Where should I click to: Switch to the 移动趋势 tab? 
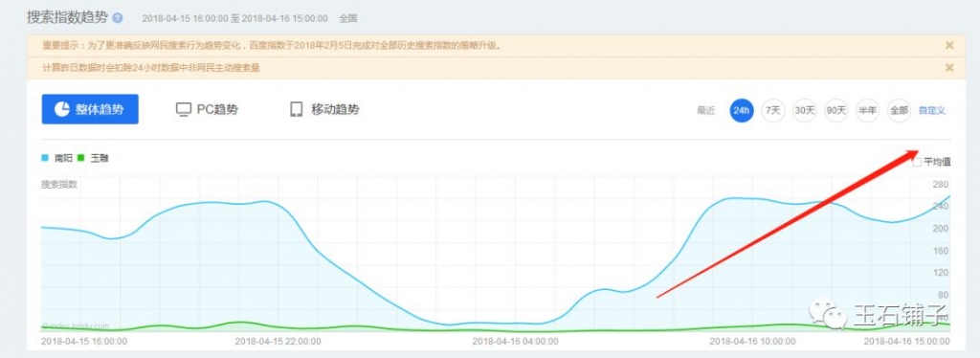tap(324, 110)
